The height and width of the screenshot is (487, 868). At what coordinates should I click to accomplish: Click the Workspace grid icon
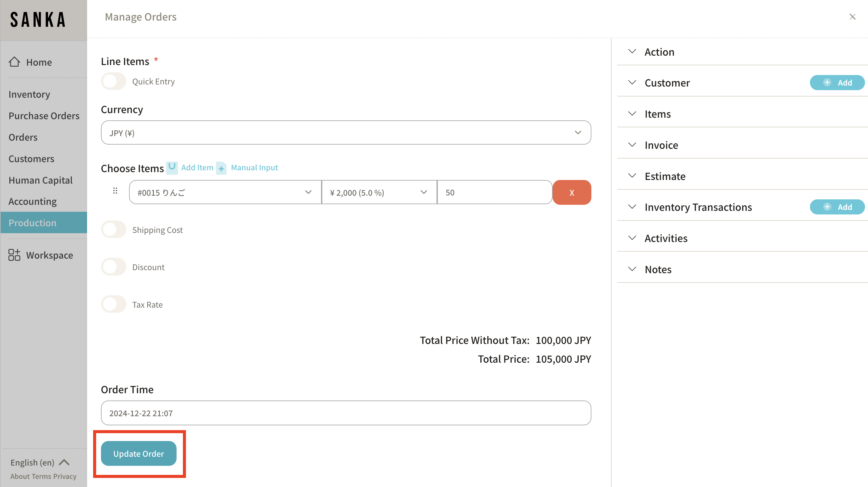click(14, 255)
